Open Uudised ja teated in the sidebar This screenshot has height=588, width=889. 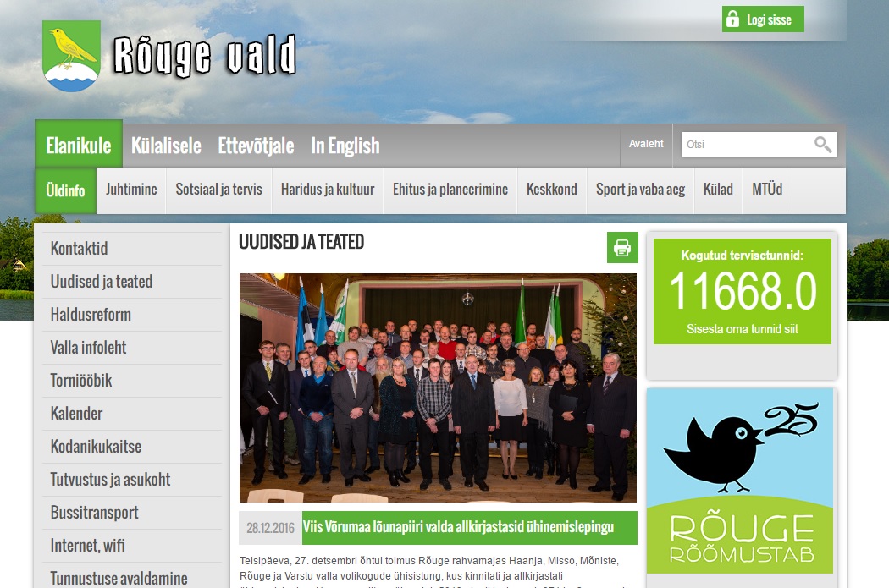(131, 282)
